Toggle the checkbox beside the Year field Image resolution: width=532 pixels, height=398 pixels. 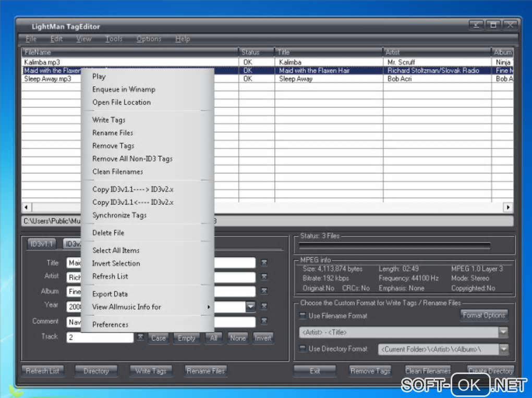tap(264, 306)
